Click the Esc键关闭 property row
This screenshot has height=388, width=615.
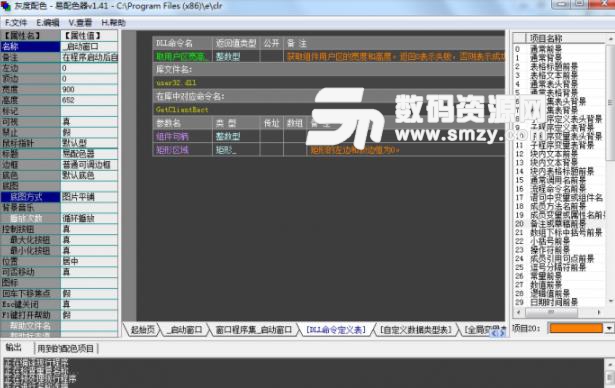click(59, 304)
